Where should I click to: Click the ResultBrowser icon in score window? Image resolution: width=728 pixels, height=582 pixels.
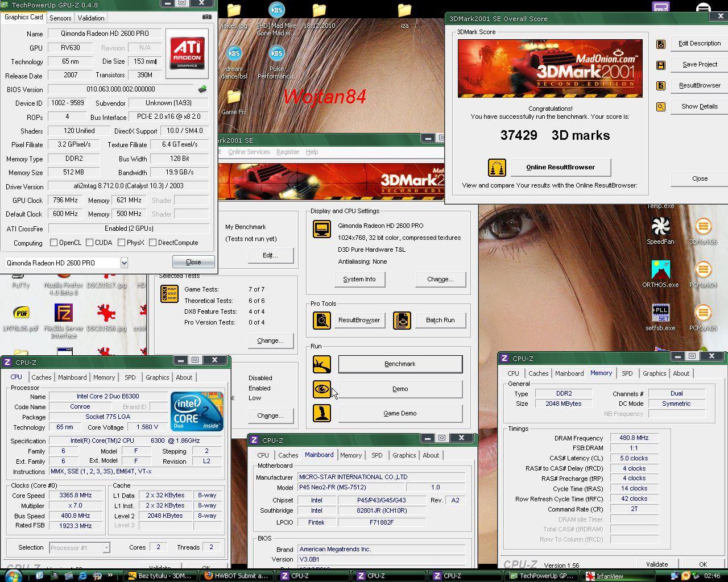pos(661,86)
